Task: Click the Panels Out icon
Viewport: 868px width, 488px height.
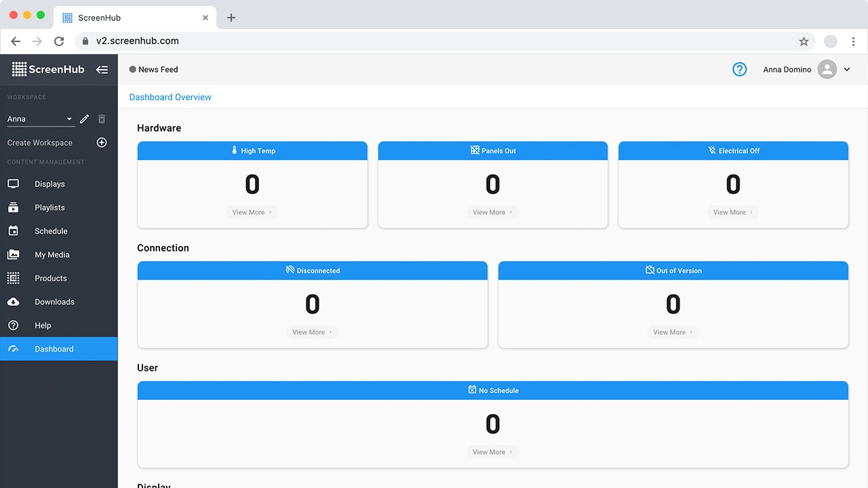Action: click(475, 150)
